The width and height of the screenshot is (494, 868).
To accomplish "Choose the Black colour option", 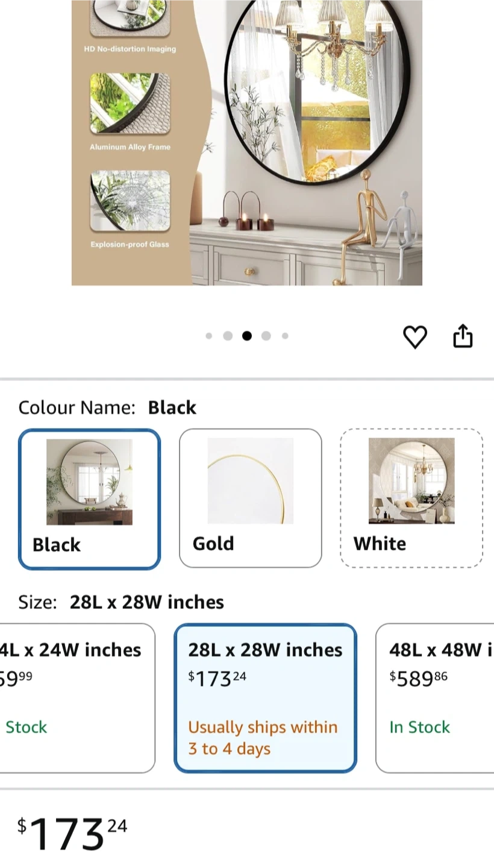I will 90,499.
